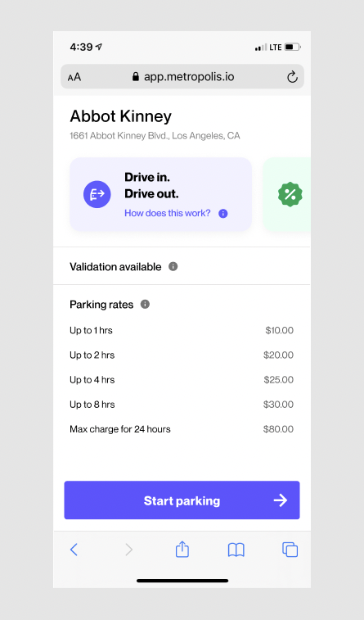Go back with the Safari back arrow
364x620 pixels.
pos(74,550)
